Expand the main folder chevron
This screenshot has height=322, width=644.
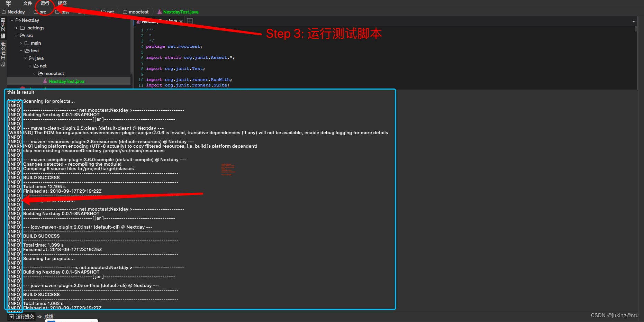pos(21,43)
